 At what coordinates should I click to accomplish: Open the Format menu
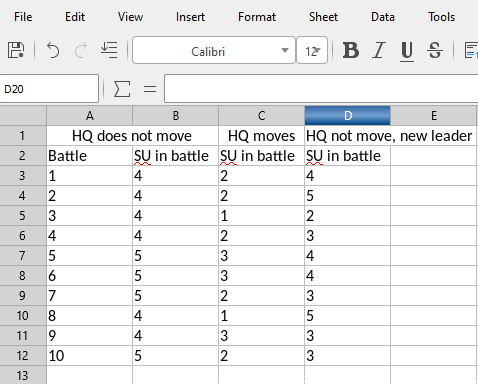[x=257, y=17]
